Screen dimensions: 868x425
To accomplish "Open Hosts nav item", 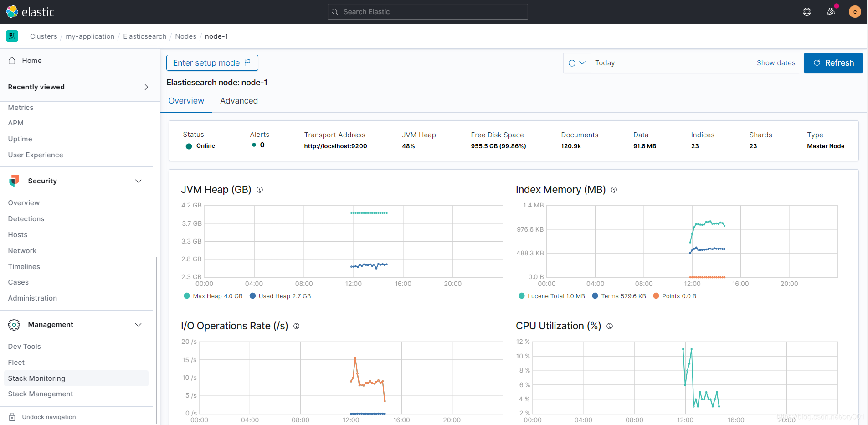I will click(18, 235).
